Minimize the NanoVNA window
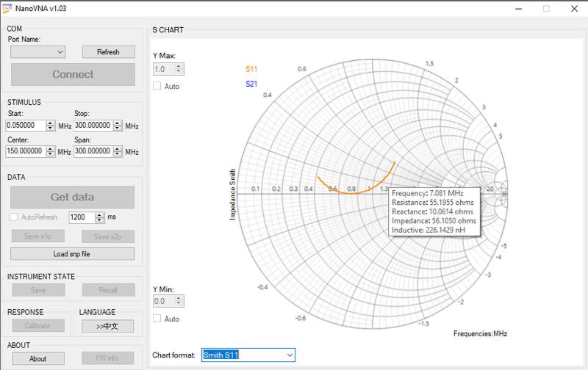 coord(519,8)
